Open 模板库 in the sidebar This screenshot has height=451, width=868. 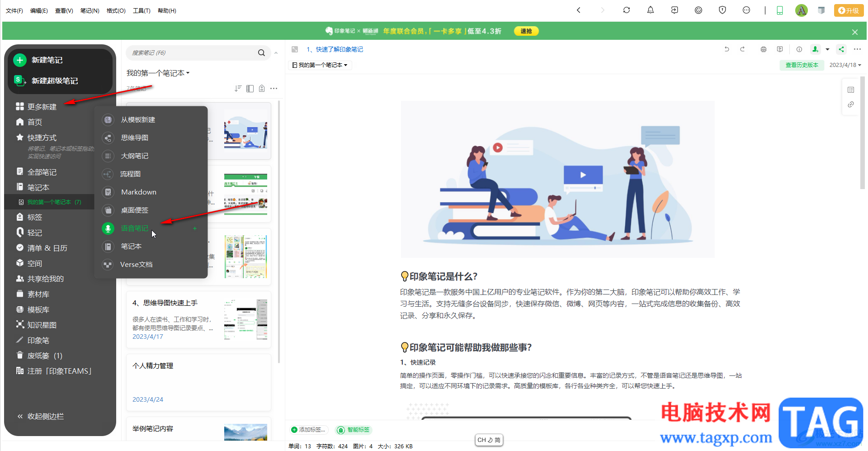38,309
